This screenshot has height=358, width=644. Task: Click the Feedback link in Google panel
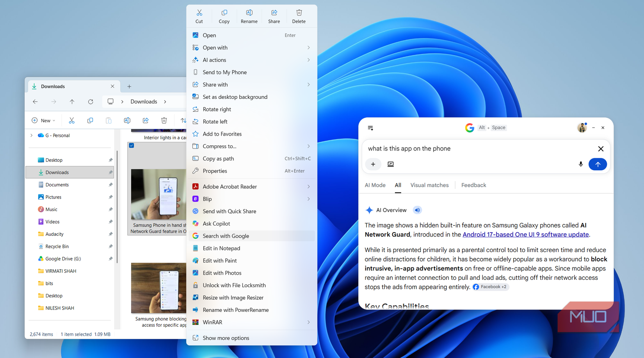473,185
